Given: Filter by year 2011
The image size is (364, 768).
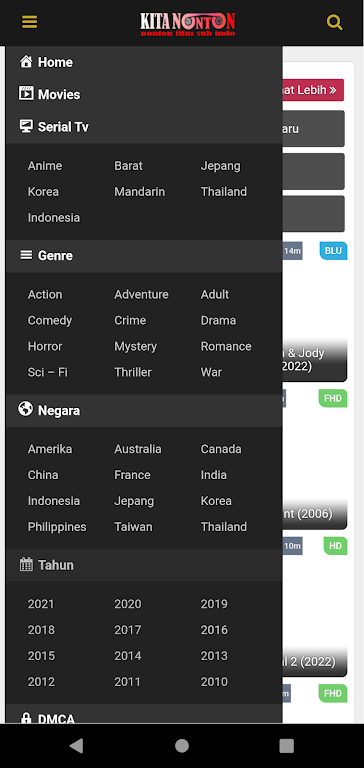Looking at the screenshot, I should [128, 682].
